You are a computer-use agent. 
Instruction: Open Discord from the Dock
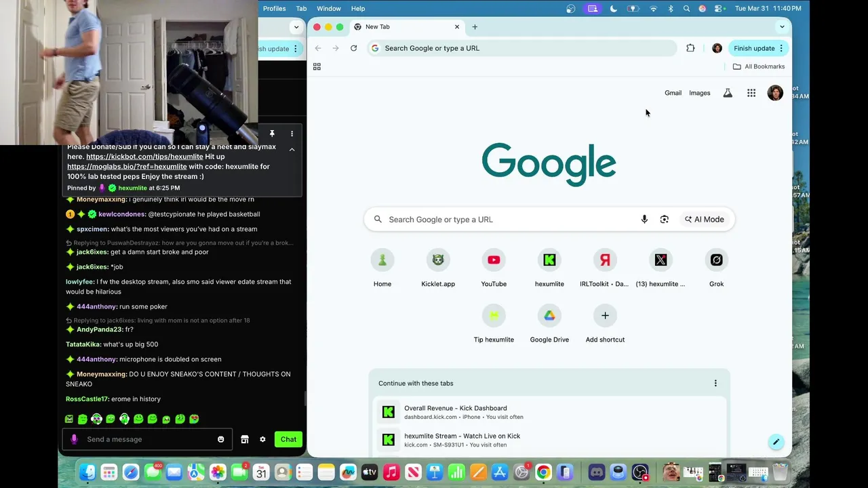(x=597, y=472)
